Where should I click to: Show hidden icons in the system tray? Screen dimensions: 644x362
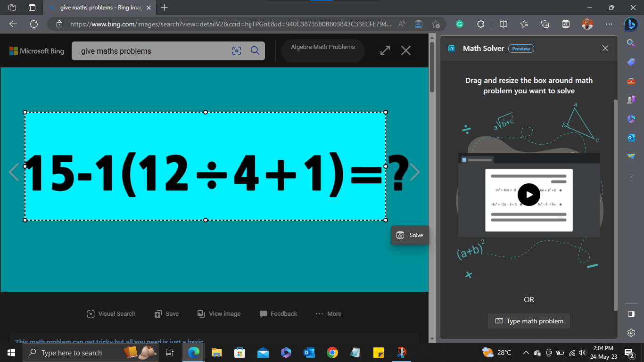[526, 352]
